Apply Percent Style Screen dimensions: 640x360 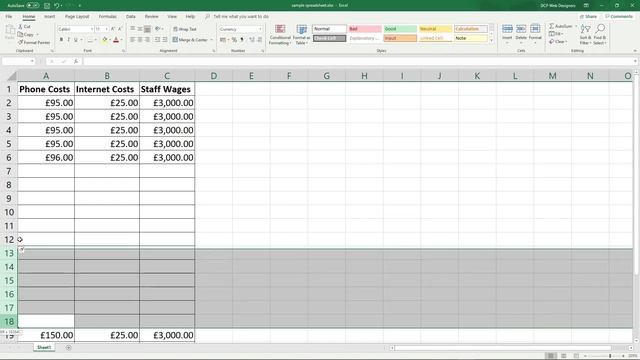[x=234, y=40]
